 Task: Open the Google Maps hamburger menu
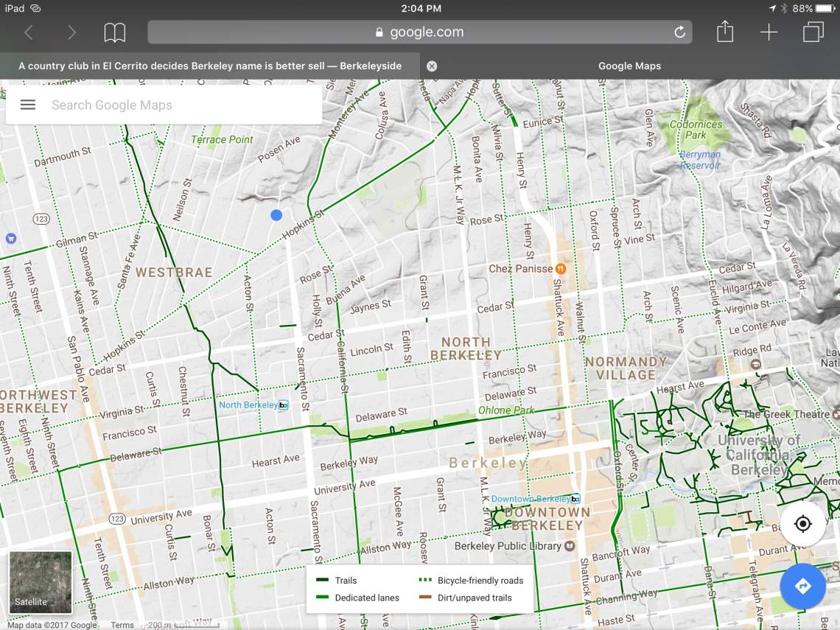[28, 105]
